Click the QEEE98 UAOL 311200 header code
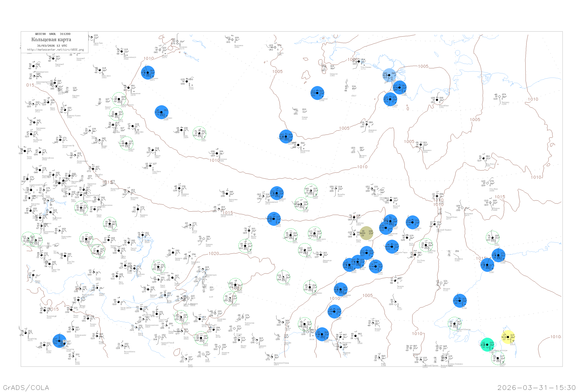The height and width of the screenshot is (392, 588). tap(53, 34)
